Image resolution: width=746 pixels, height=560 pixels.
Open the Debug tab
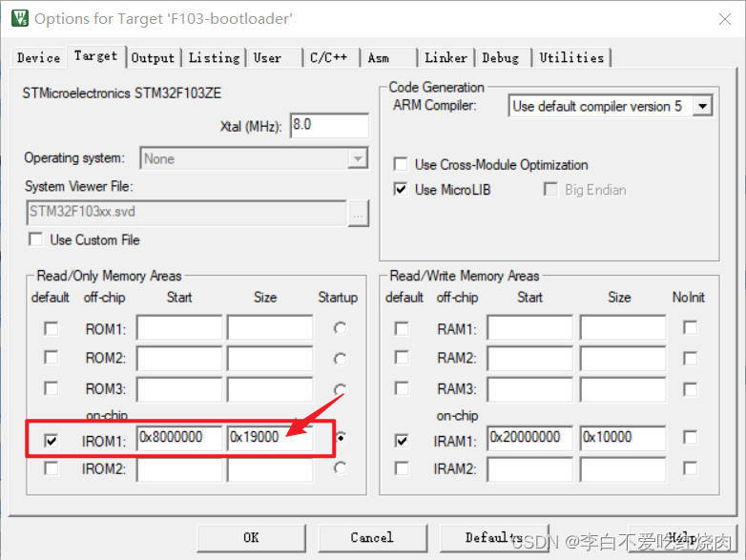tap(501, 58)
